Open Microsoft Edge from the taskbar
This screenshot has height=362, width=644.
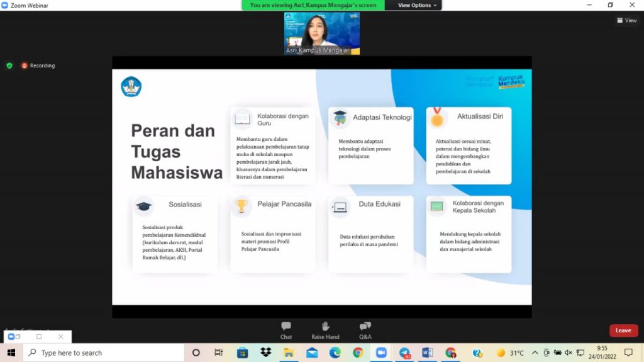coord(335,353)
